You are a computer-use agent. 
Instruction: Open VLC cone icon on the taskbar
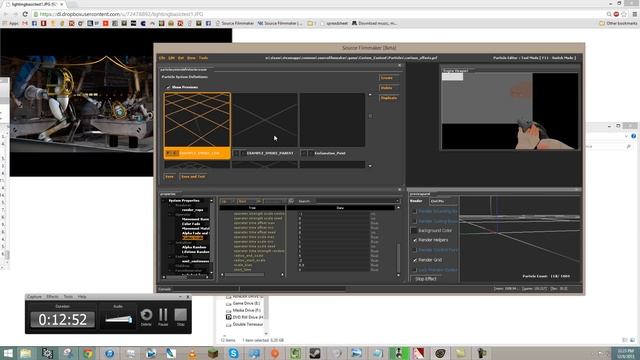[192, 353]
